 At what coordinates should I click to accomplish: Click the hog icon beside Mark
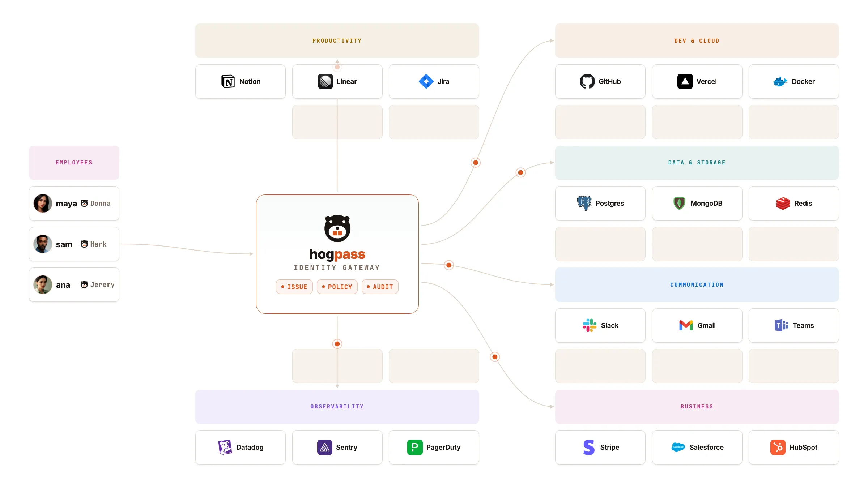tap(84, 244)
